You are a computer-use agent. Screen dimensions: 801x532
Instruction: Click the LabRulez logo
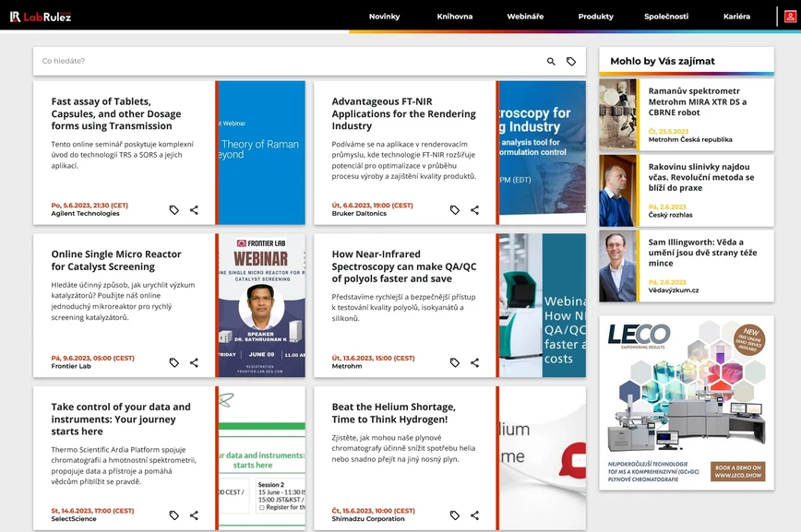(42, 16)
